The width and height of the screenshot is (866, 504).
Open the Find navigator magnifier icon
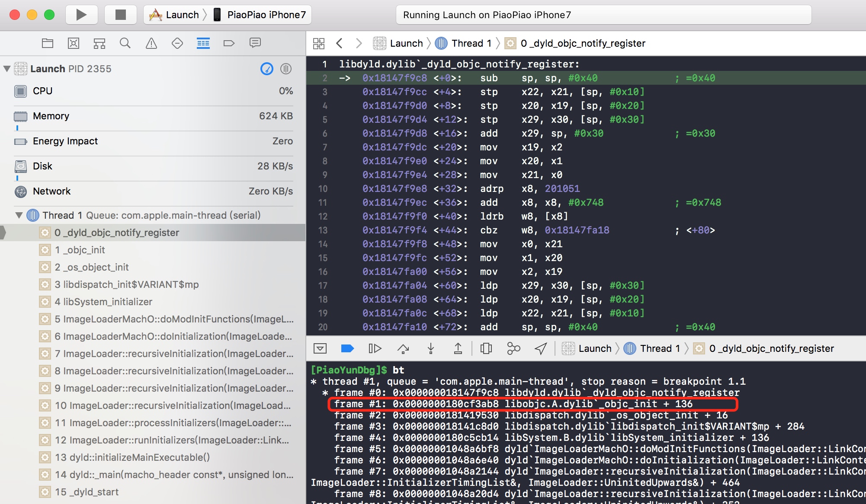point(125,43)
